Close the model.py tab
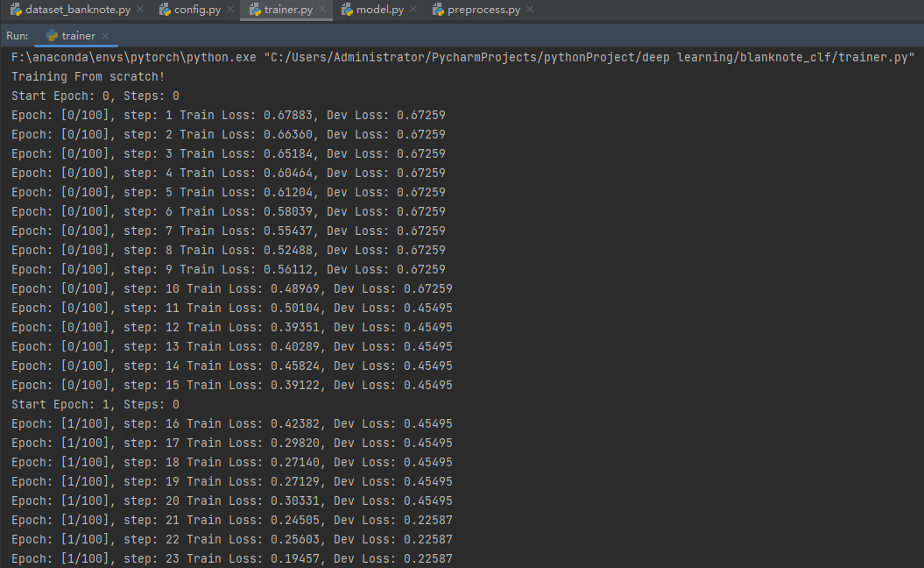Viewport: 924px width, 568px height. click(x=413, y=10)
